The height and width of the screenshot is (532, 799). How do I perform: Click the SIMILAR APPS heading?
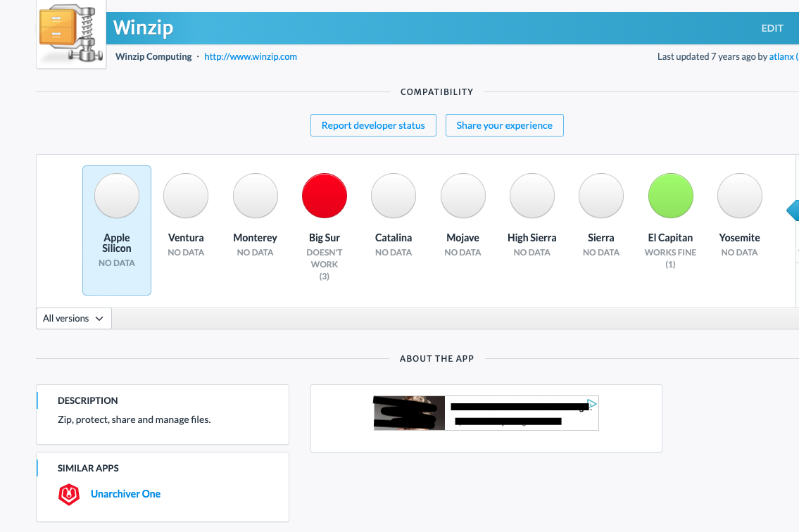[x=88, y=468]
